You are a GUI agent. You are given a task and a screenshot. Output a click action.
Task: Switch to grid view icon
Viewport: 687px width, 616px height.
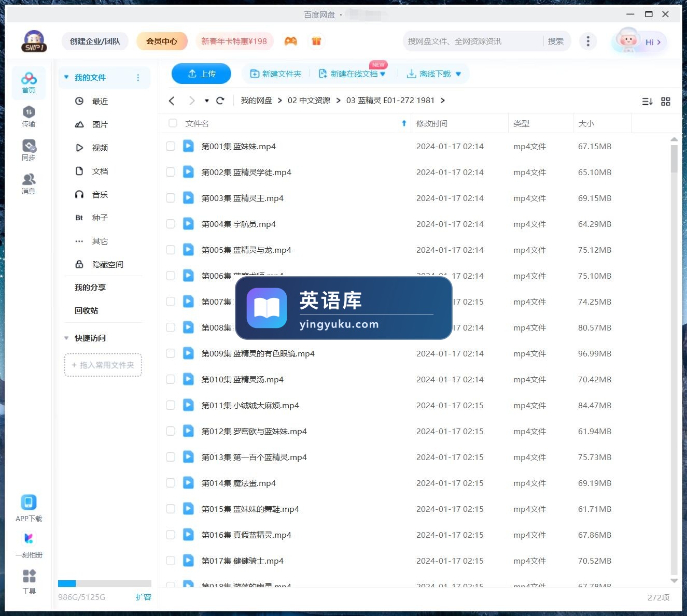(x=666, y=102)
